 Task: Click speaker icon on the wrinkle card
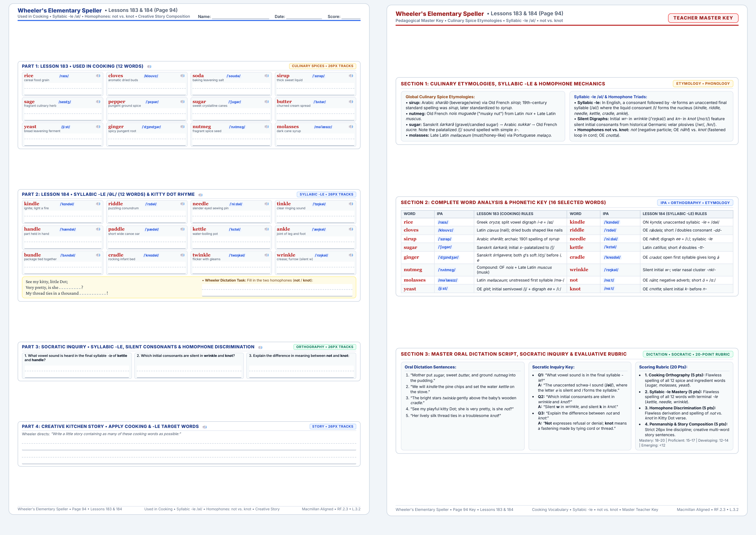tap(351, 255)
